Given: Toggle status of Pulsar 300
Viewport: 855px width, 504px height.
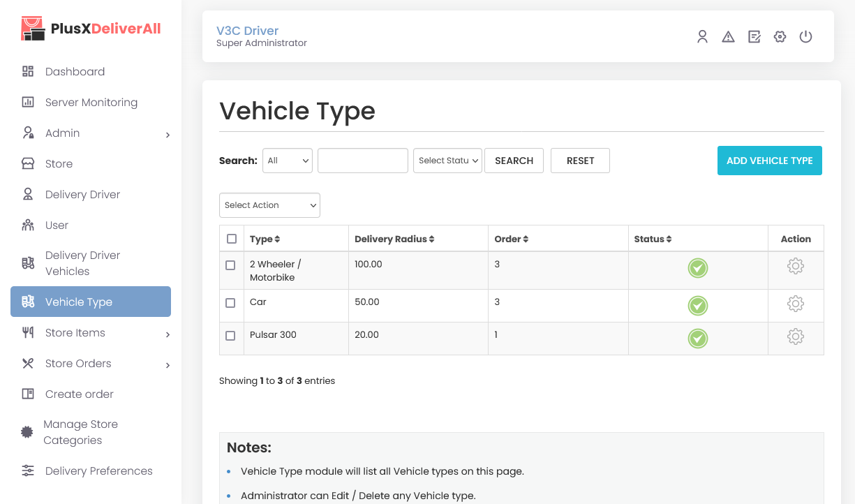Looking at the screenshot, I should coord(698,339).
